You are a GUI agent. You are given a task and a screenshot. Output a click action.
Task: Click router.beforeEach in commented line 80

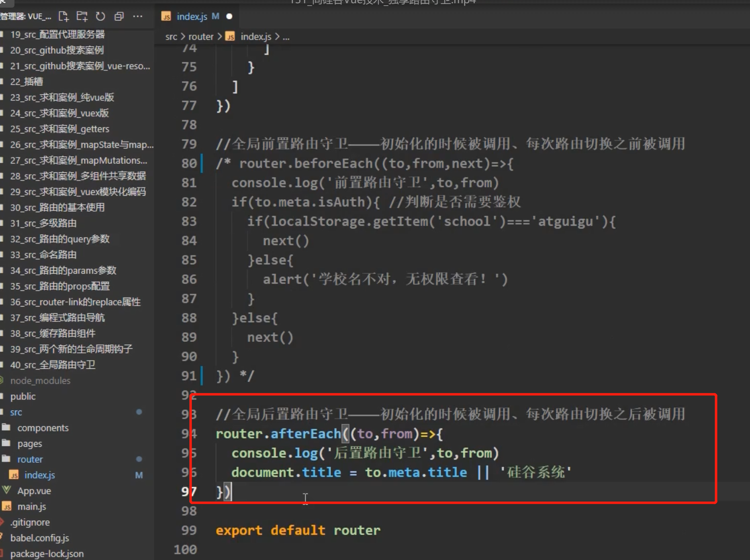pos(306,164)
